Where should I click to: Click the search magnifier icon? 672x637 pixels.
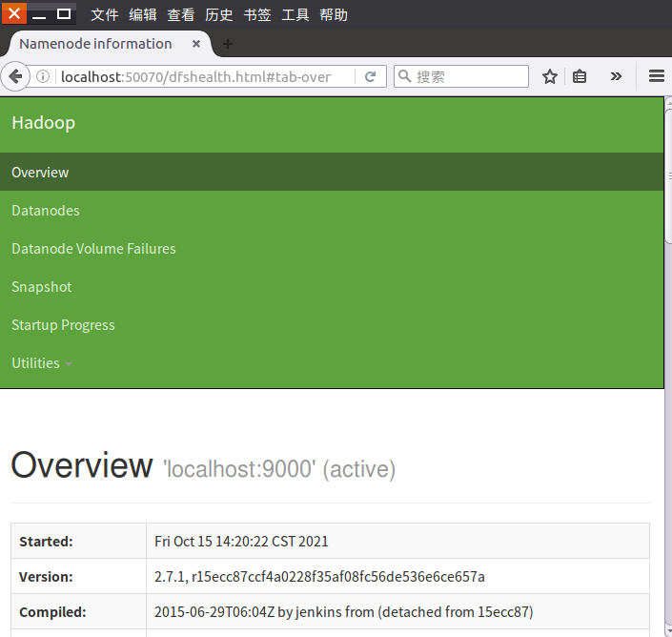(x=404, y=76)
